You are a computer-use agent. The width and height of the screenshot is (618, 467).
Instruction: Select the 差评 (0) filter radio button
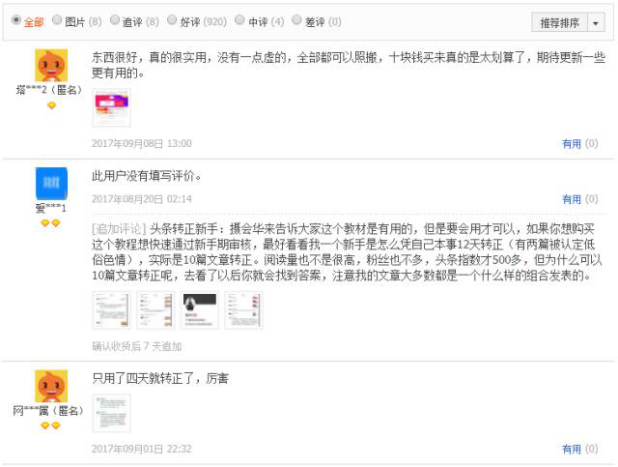297,20
